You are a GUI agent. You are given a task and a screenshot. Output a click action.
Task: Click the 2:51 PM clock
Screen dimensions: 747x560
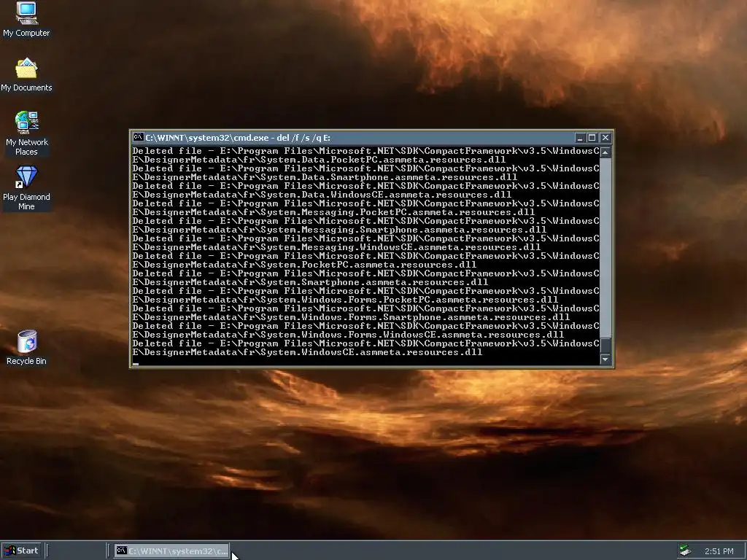(x=719, y=551)
